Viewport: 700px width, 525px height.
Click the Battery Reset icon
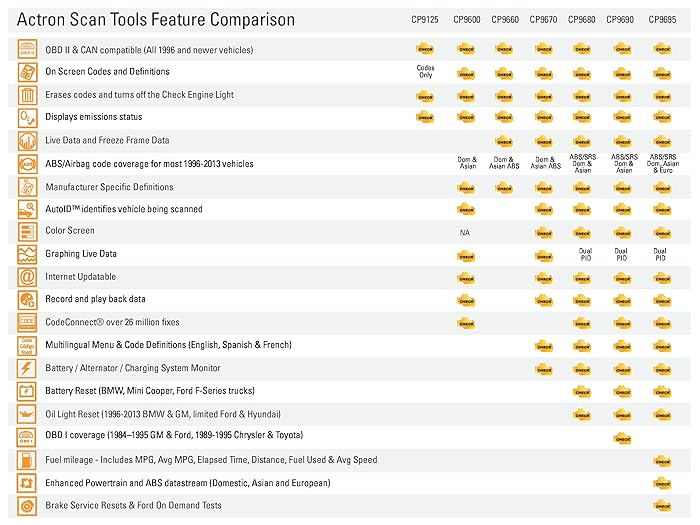(27, 390)
